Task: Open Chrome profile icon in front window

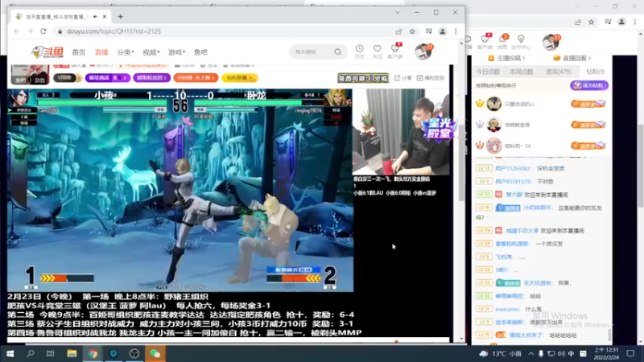Action: pyautogui.click(x=442, y=31)
